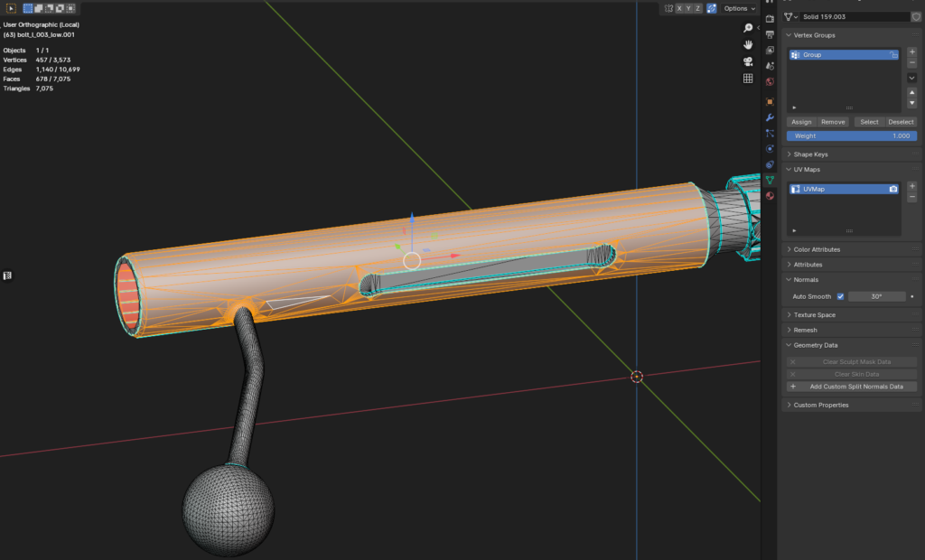925x560 pixels.
Task: Add a new UV map
Action: pyautogui.click(x=912, y=186)
